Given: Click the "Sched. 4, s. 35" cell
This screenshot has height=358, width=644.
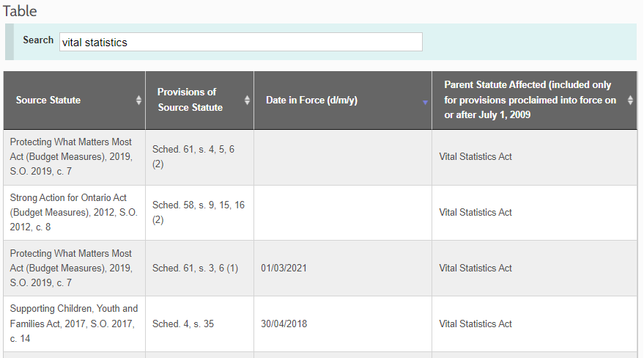Looking at the screenshot, I should (183, 324).
